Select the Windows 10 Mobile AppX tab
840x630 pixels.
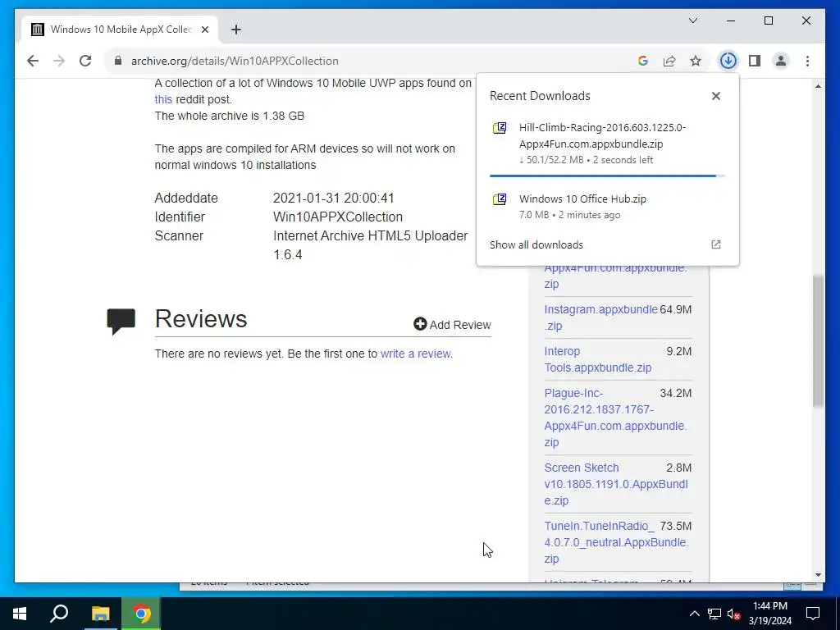tap(120, 30)
